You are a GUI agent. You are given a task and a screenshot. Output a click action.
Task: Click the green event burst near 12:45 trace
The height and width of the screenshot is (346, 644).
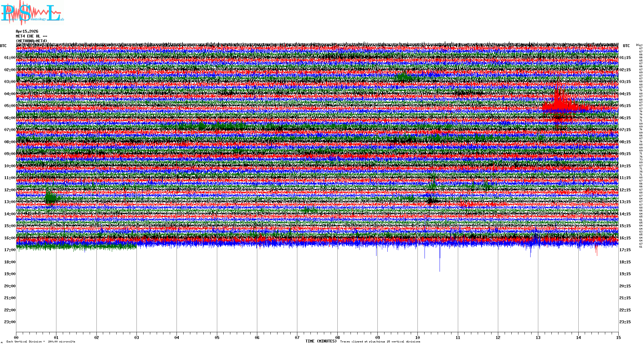[50, 197]
